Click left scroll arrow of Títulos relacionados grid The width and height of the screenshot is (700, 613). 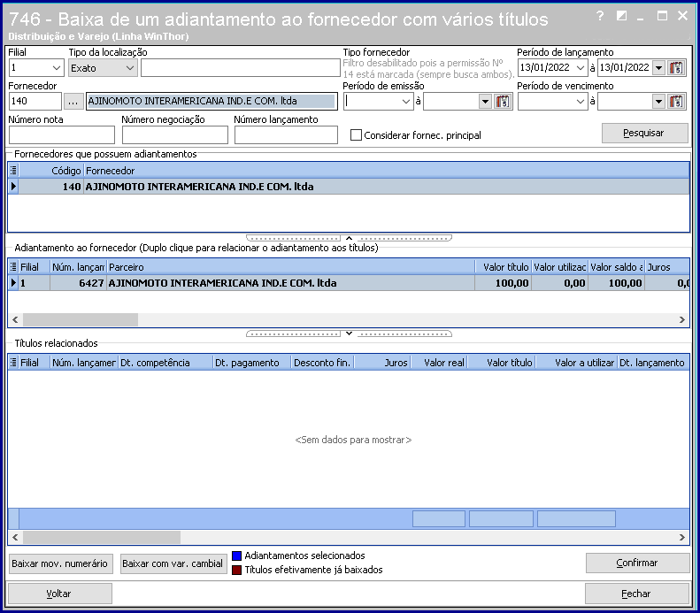(x=15, y=537)
